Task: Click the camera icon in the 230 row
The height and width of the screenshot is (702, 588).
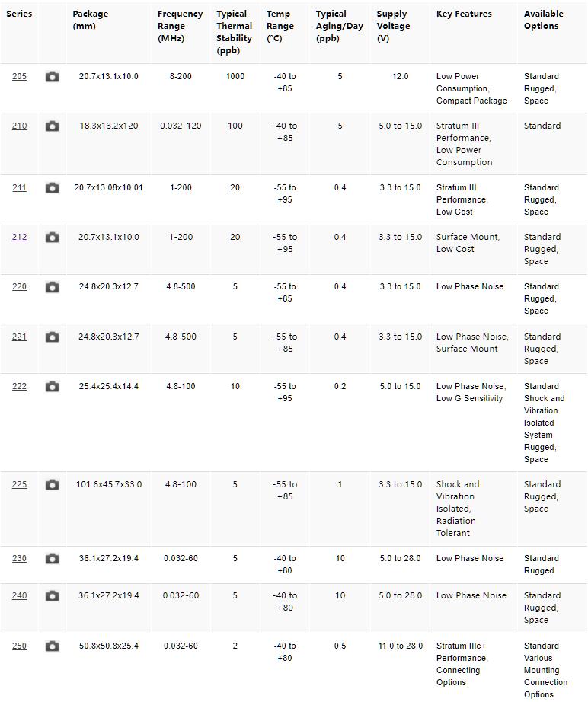Action: click(52, 559)
